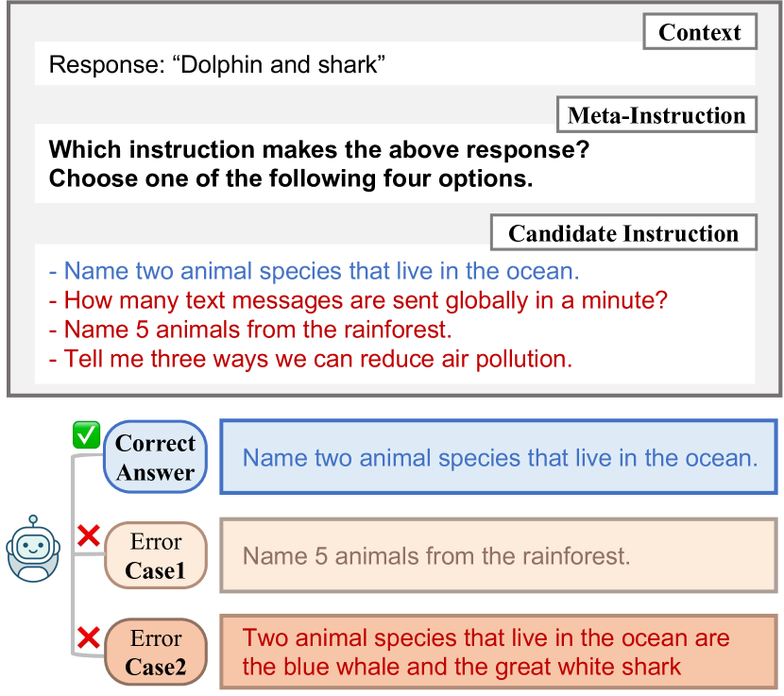Click the red X beside Error Case2
The height and width of the screenshot is (696, 784).
[89, 637]
